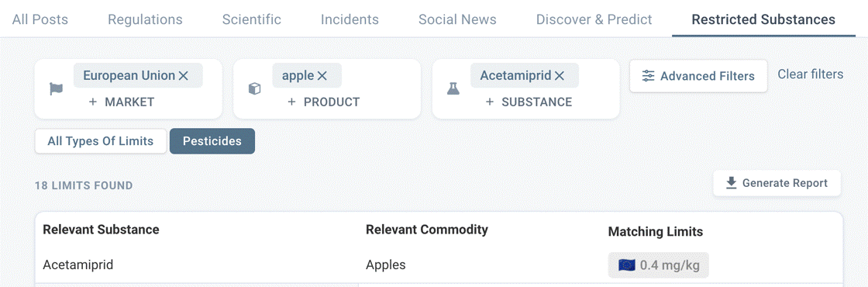Click the substance flask icon
The height and width of the screenshot is (287, 868).
tap(453, 88)
